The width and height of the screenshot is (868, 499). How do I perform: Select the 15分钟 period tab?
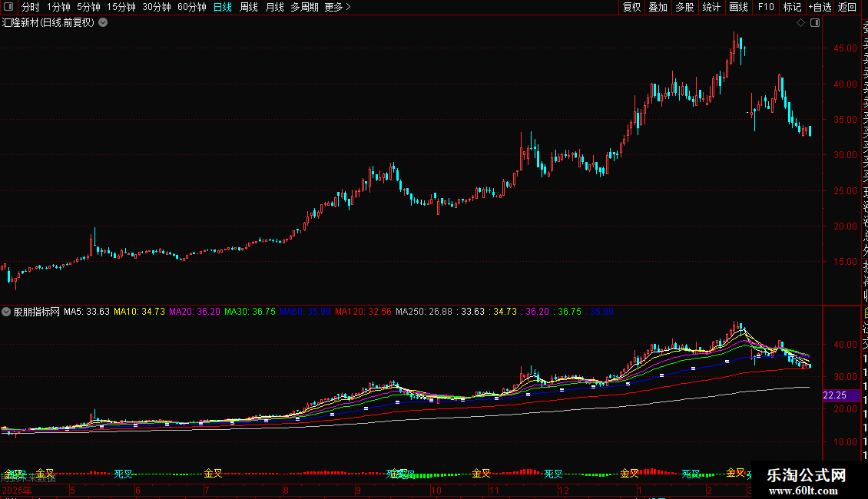click(x=121, y=7)
